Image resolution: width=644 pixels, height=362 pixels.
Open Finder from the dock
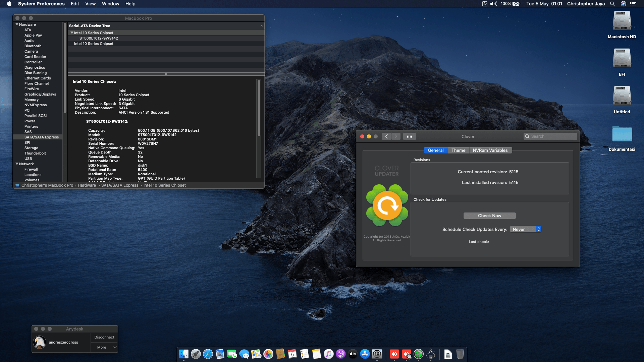pos(184,354)
